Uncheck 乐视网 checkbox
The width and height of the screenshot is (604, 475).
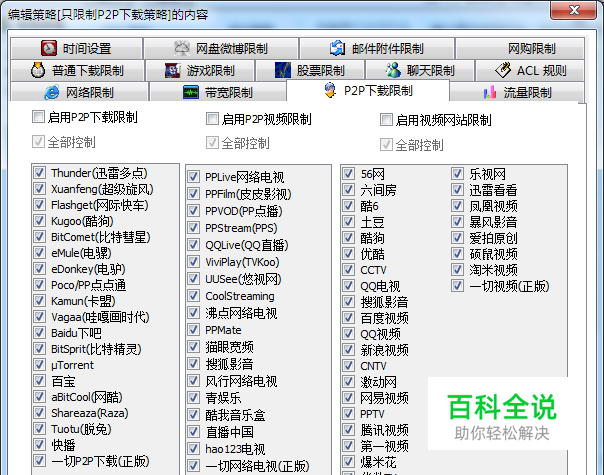(x=457, y=173)
